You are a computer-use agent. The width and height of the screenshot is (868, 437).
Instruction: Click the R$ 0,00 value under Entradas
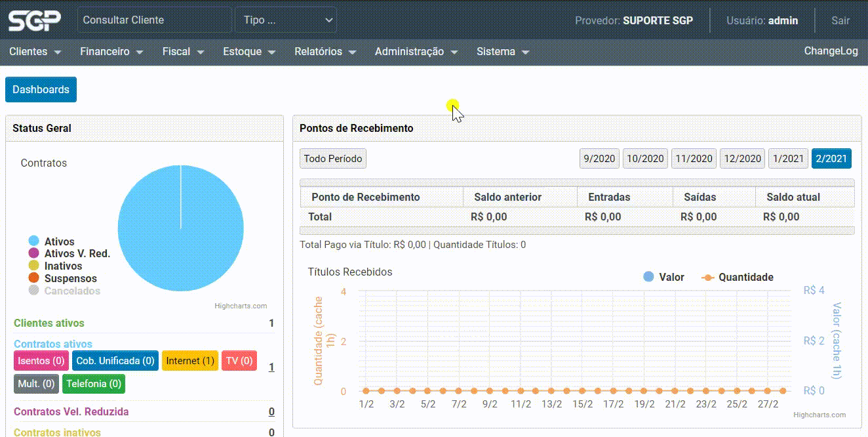[x=603, y=217]
